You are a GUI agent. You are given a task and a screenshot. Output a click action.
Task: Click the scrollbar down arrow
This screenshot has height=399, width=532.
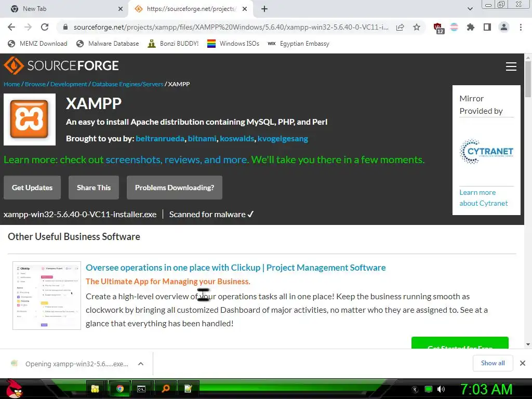click(x=528, y=344)
